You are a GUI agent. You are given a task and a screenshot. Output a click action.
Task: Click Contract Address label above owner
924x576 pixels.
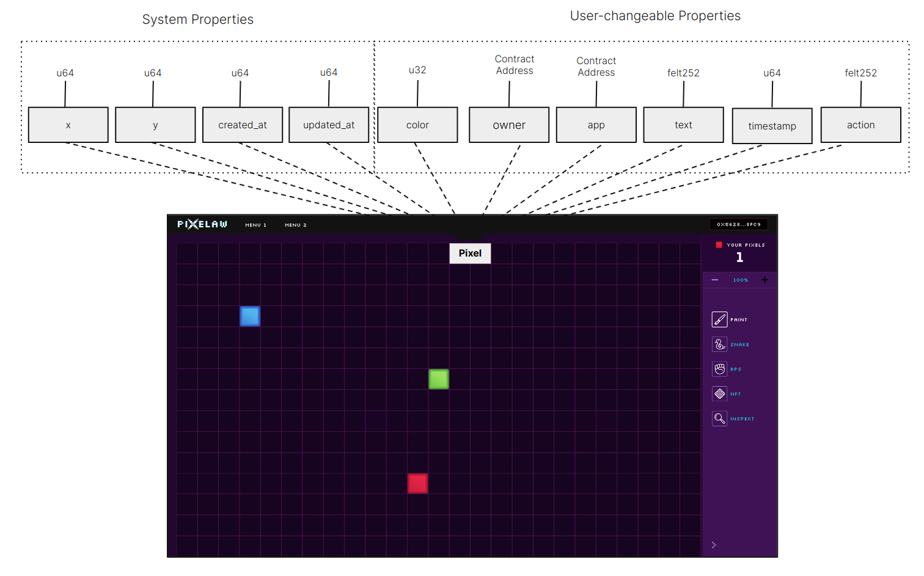515,65
